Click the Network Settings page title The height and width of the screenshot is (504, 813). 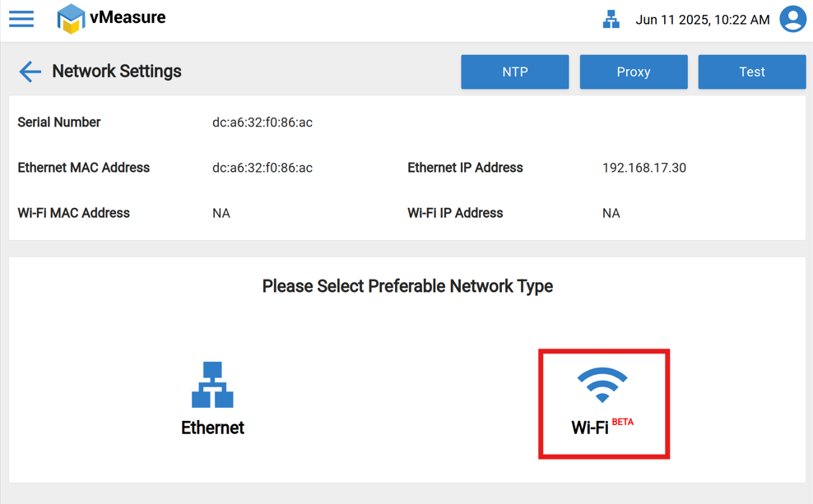(x=117, y=72)
